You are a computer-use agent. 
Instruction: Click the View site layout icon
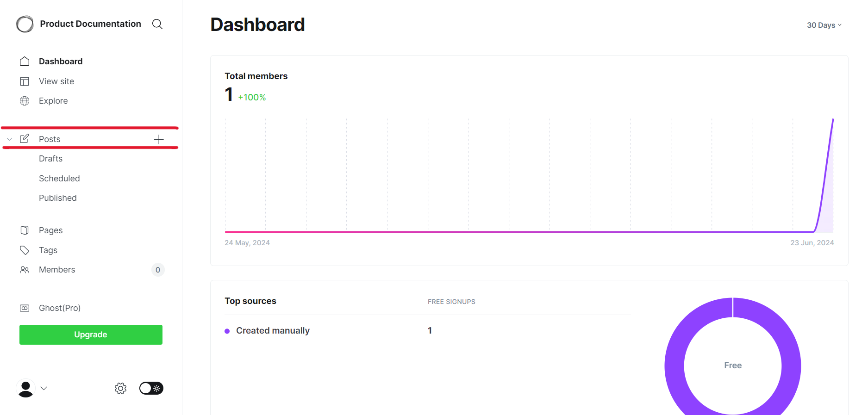click(x=25, y=81)
